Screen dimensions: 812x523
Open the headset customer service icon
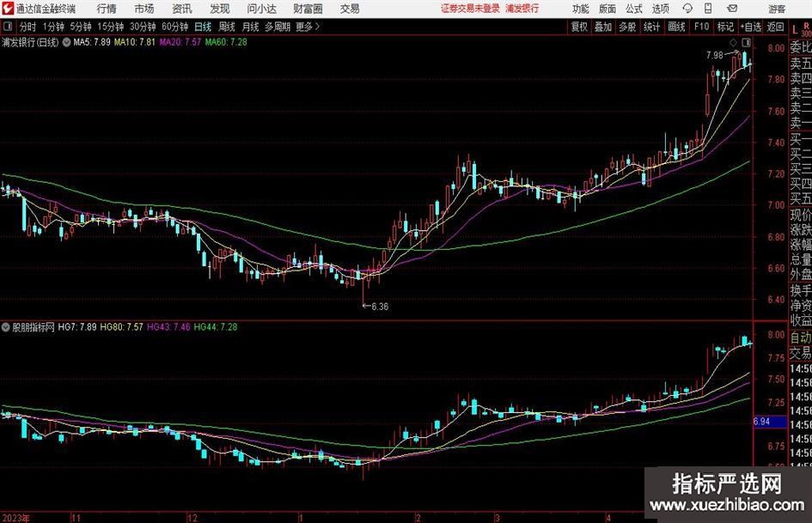[x=687, y=9]
